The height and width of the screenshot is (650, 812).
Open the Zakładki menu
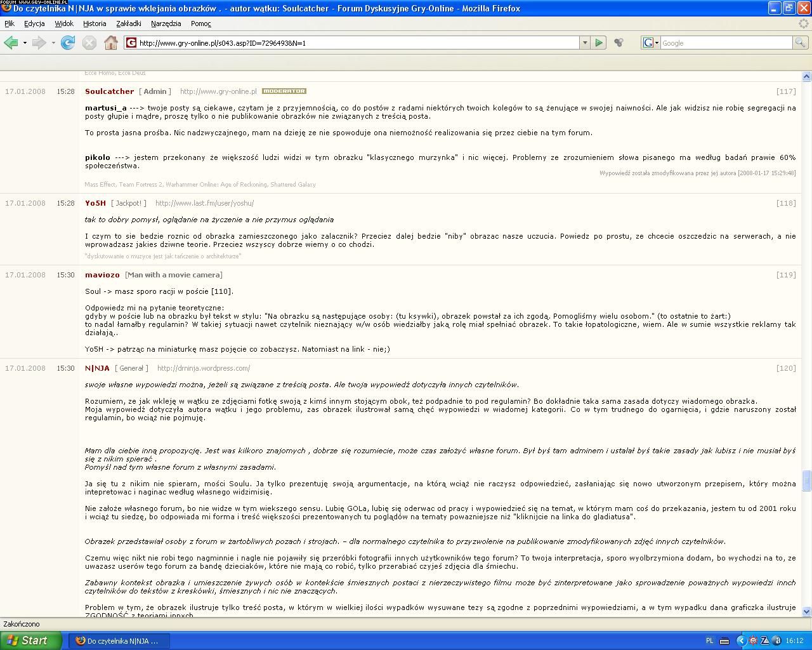(129, 23)
